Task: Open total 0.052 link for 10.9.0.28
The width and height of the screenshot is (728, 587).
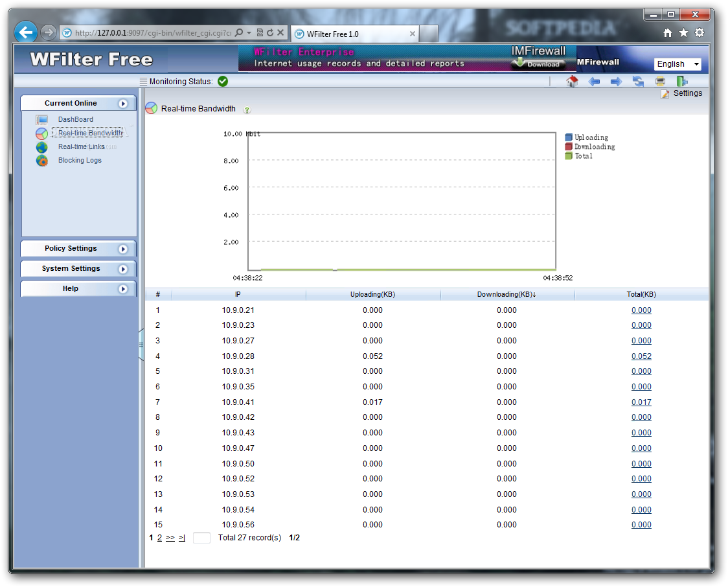Action: (641, 356)
